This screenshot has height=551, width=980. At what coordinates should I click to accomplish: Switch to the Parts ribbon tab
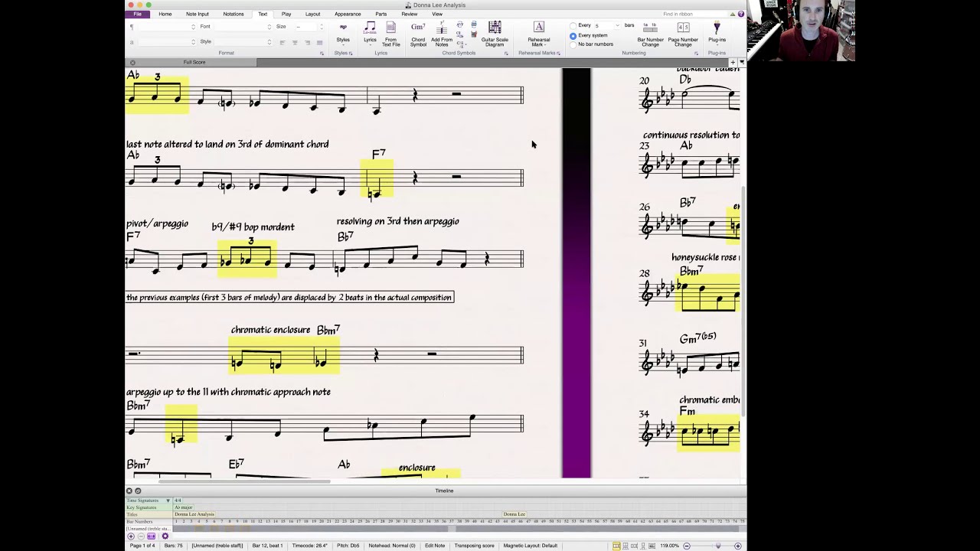coord(381,14)
